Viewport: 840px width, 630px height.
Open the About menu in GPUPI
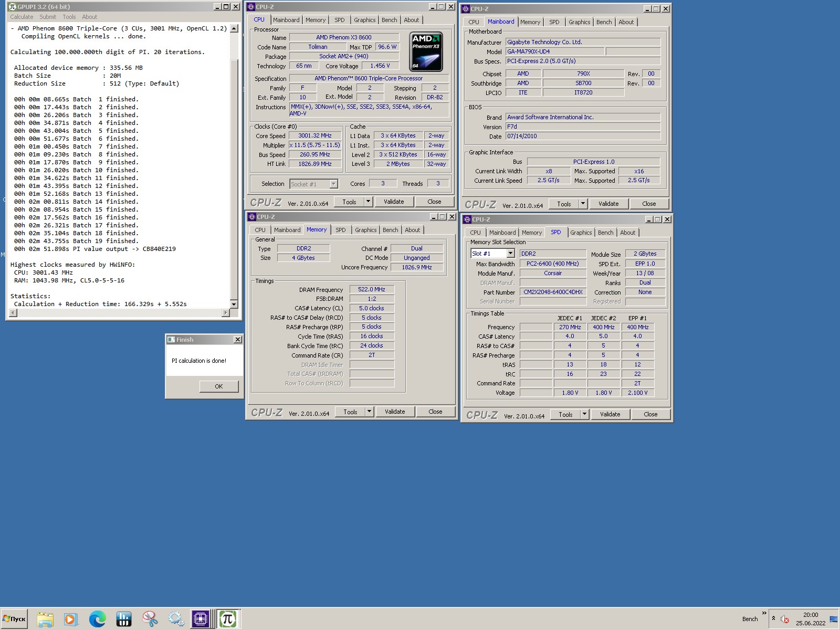(90, 17)
